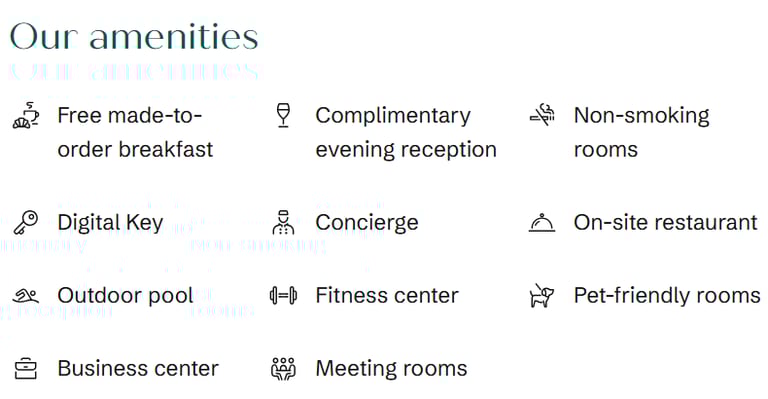Click the non-smoking cigarette icon

coord(542,116)
